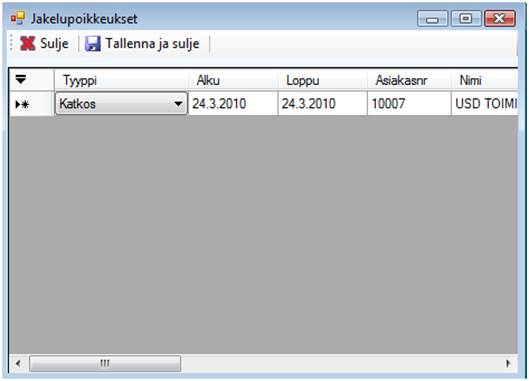The image size is (529, 381).
Task: Click the grid filter triangle icon
Action: click(x=21, y=79)
